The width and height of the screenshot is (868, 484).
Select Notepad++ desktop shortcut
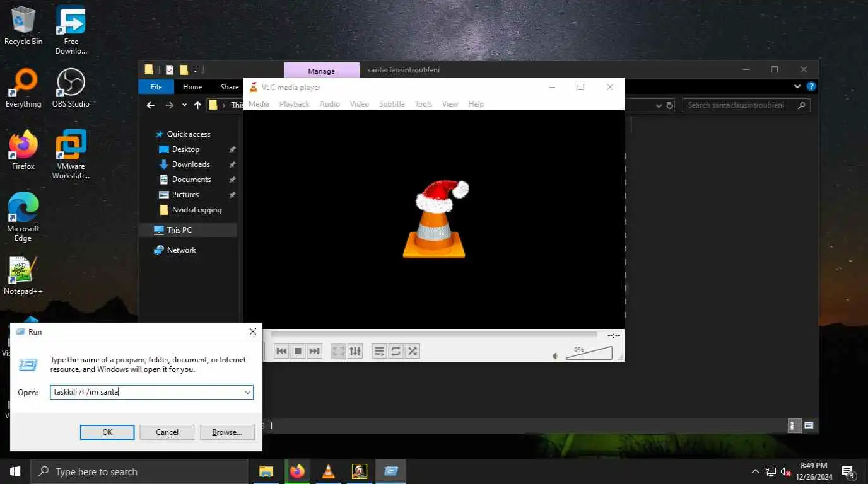(x=23, y=276)
